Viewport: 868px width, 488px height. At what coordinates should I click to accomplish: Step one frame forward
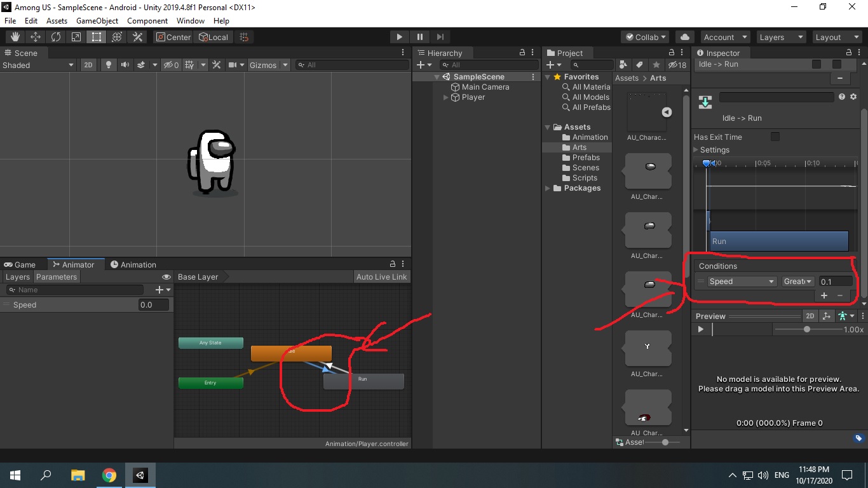coord(440,37)
